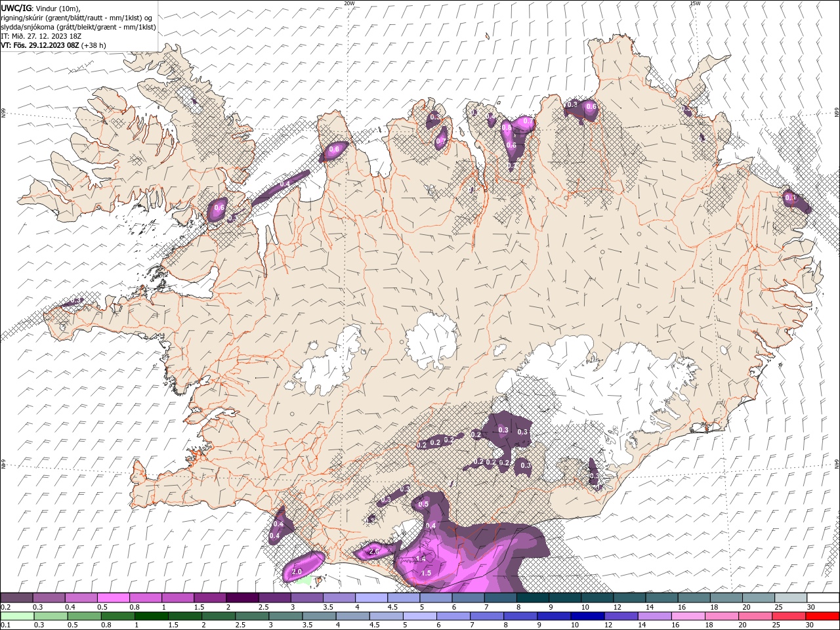Screen dimensions: 840x630
Task: Select the 'slydda/snjókoma (grátt/bleikt/grænt - mm/1klst)' line
Action: (x=79, y=27)
